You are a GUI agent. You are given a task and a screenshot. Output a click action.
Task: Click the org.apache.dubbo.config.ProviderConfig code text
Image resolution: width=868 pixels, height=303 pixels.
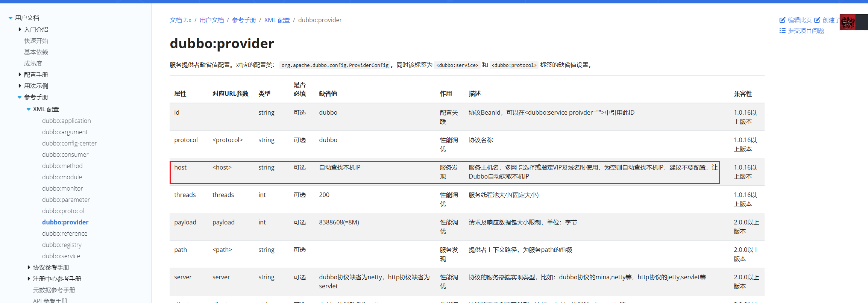coord(335,65)
